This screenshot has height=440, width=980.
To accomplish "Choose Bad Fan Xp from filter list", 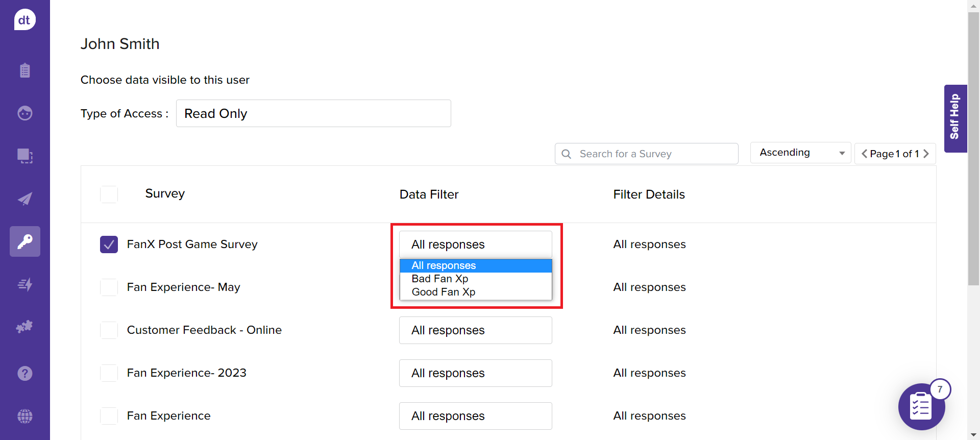I will pyautogui.click(x=439, y=279).
